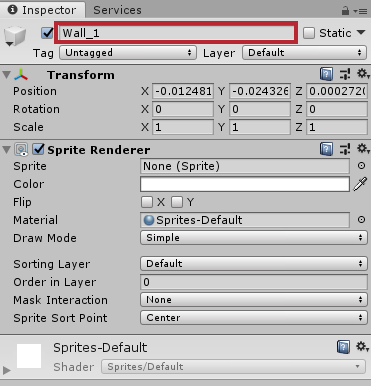371x386 pixels.
Task: Open the white Color swatch picker
Action: [245, 184]
